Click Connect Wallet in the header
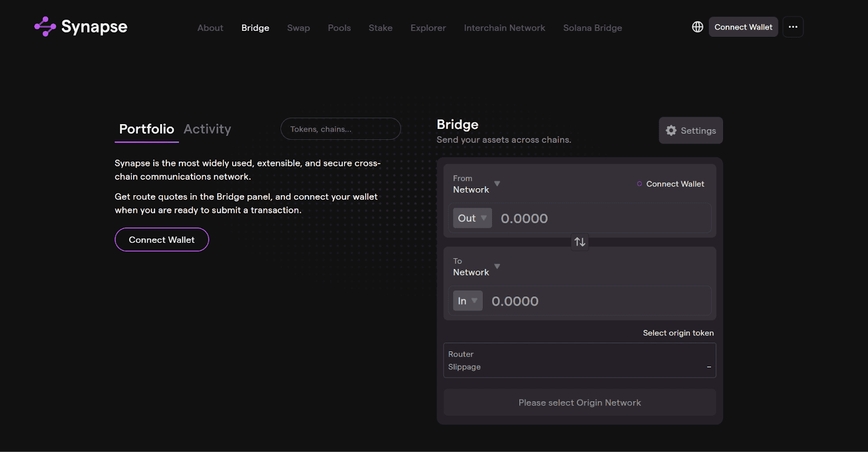The width and height of the screenshot is (868, 452). [743, 27]
